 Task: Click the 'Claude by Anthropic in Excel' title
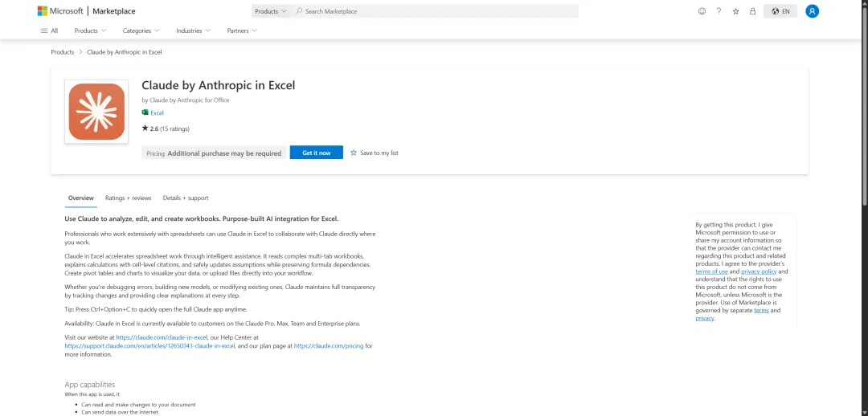(x=218, y=85)
